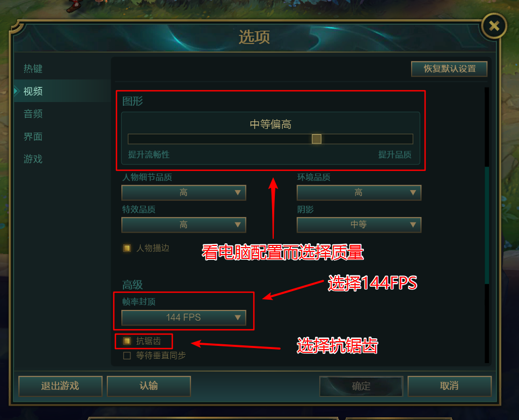
Task: Open the 144 FPS frame rate dropdown
Action: (x=184, y=317)
